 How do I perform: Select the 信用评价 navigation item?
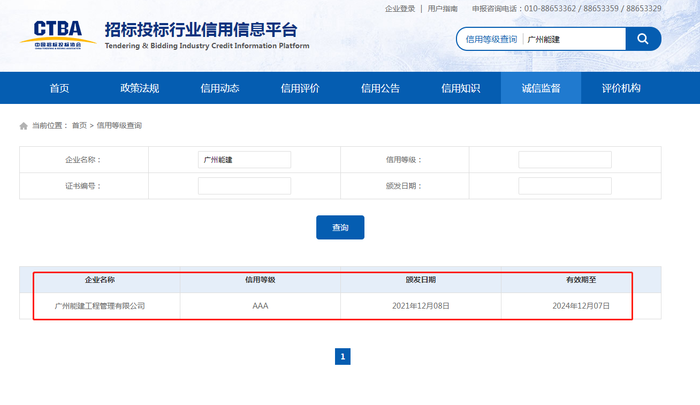(300, 88)
